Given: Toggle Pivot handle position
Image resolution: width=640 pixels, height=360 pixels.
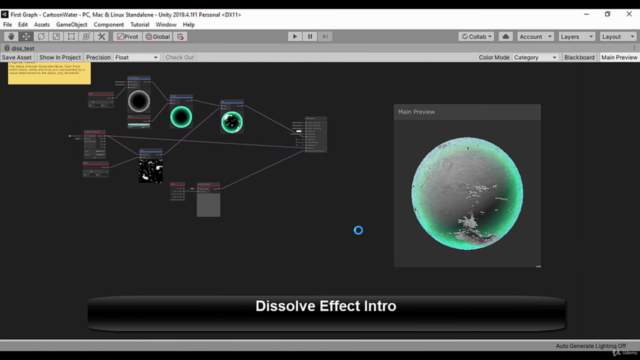Looking at the screenshot, I should (x=128, y=37).
